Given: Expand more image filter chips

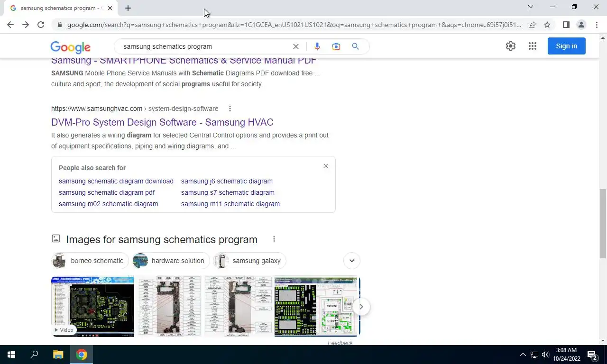Looking at the screenshot, I should click(352, 261).
